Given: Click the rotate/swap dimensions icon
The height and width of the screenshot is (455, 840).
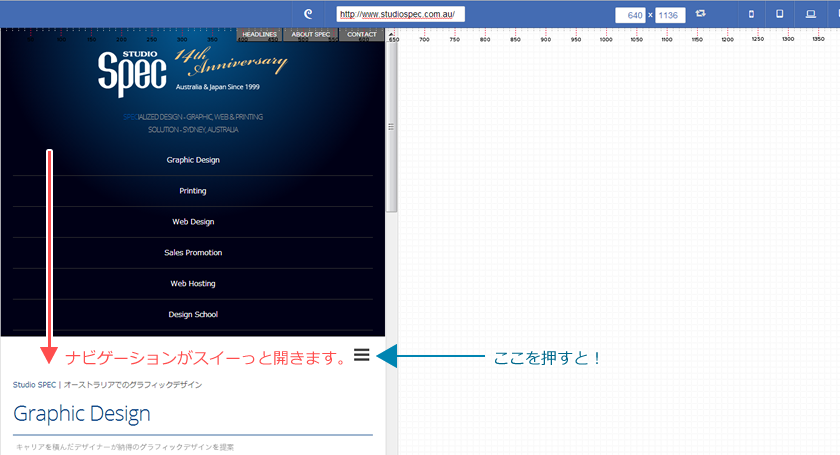Looking at the screenshot, I should pyautogui.click(x=700, y=15).
